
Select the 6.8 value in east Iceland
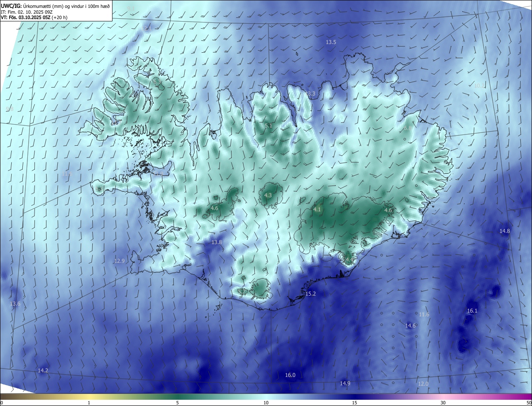408,128
